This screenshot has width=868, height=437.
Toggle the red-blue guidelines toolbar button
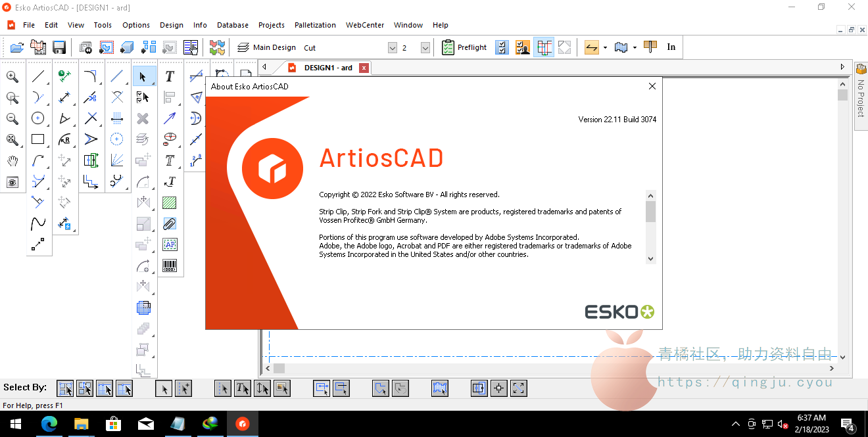(x=544, y=47)
